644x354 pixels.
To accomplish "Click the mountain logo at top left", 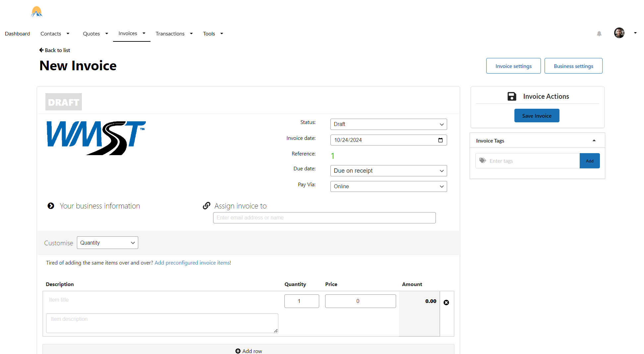I will click(37, 12).
